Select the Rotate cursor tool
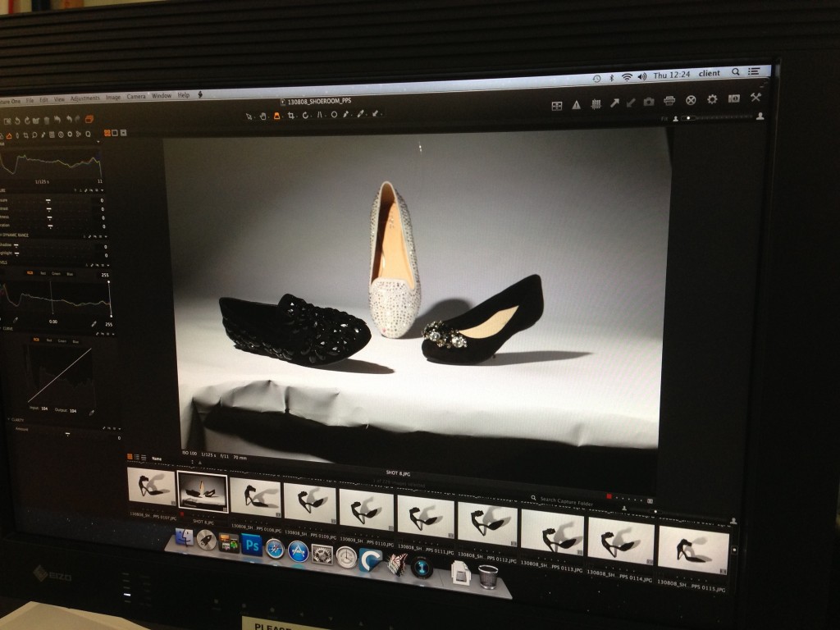Screen dimensions: 840x630 pos(305,116)
